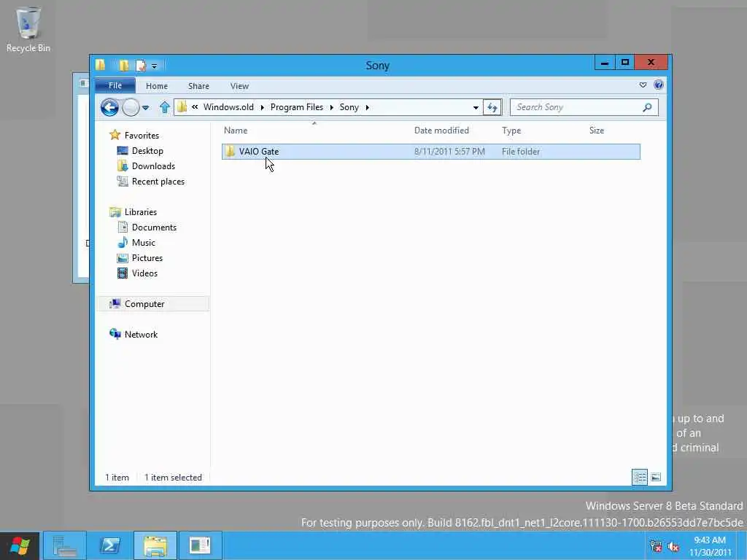Sort by Type column header

[x=511, y=131]
